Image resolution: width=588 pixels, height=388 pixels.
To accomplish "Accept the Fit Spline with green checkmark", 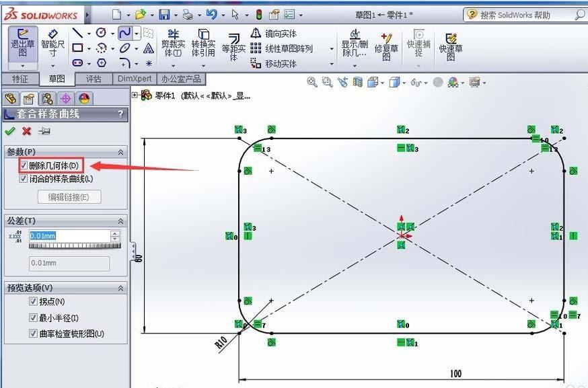I will tap(9, 131).
